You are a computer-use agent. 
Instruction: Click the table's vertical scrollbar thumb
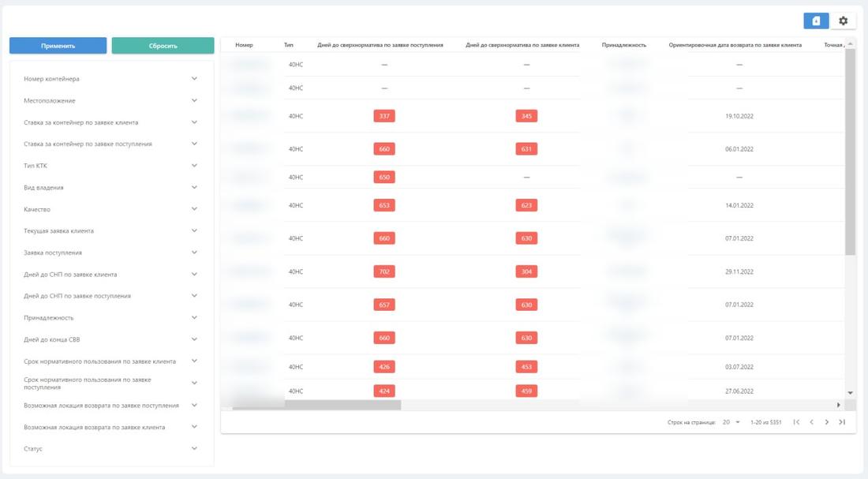[x=851, y=152]
